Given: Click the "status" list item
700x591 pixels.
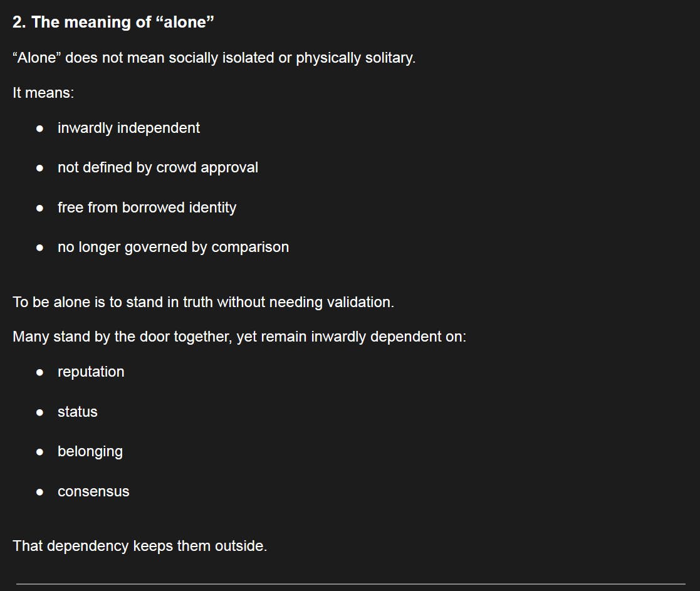Looking at the screenshot, I should pyautogui.click(x=78, y=412).
